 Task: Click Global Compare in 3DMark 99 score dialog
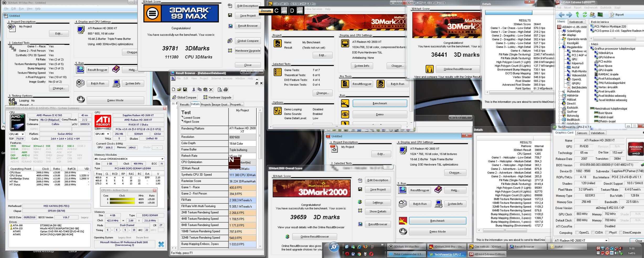(x=248, y=41)
